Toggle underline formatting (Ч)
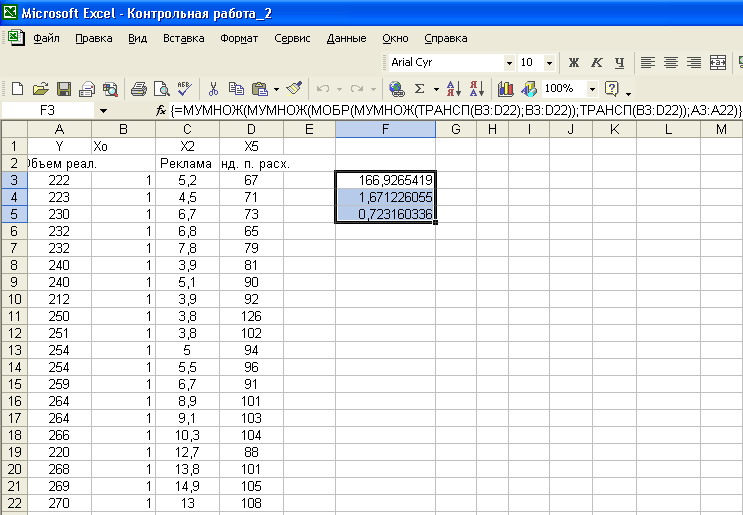Image resolution: width=743 pixels, height=515 pixels. (619, 62)
